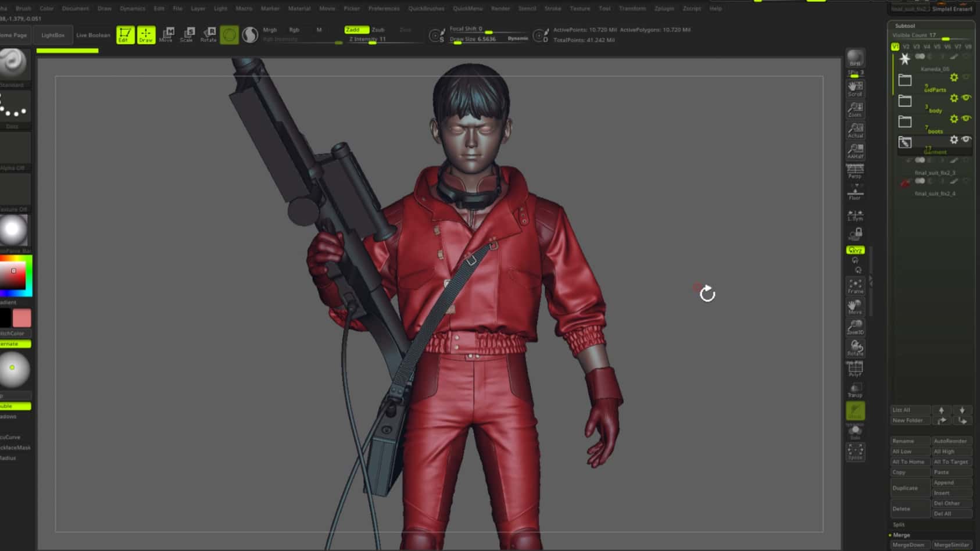Click the Rename subtool button
The image size is (980, 551).
[910, 441]
